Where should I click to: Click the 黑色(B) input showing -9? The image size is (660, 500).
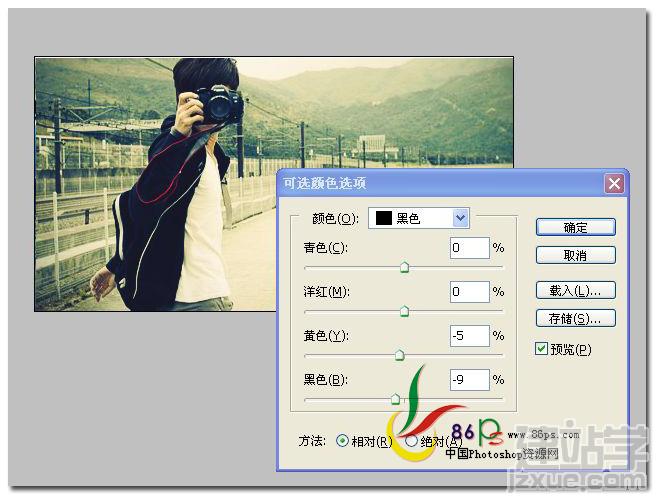coord(470,380)
